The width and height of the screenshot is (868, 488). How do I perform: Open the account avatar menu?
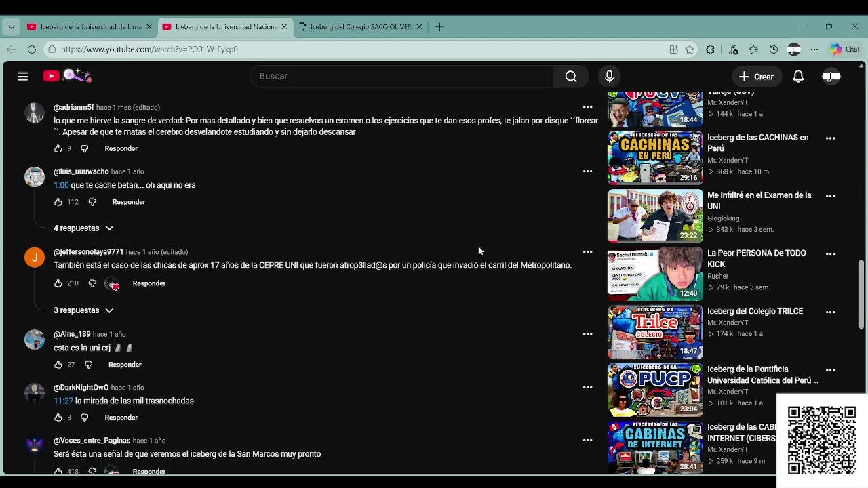(831, 77)
